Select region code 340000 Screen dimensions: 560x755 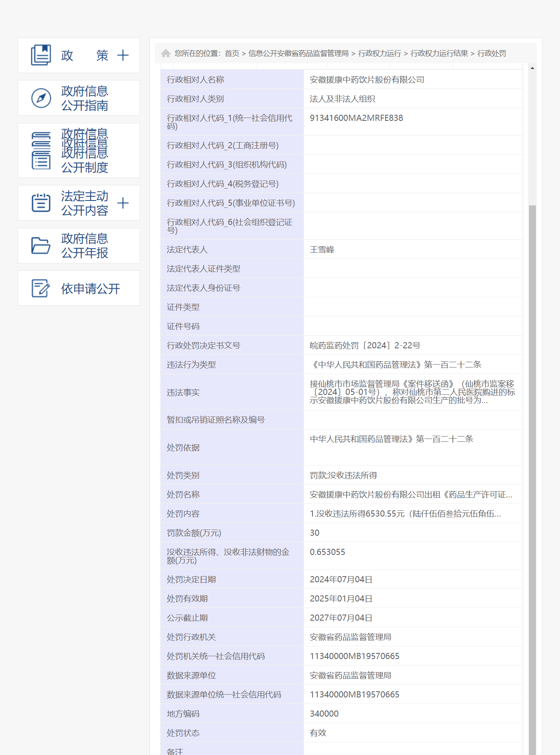coord(324,714)
